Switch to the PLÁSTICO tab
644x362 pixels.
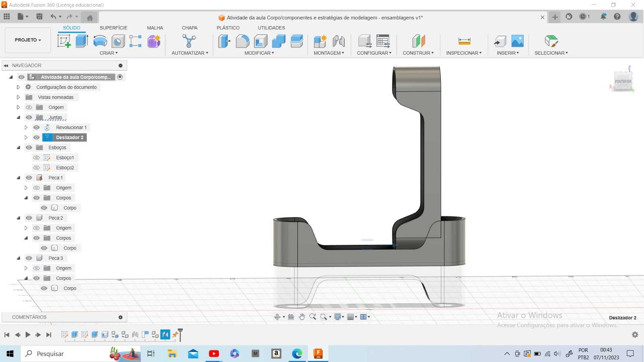coord(228,28)
